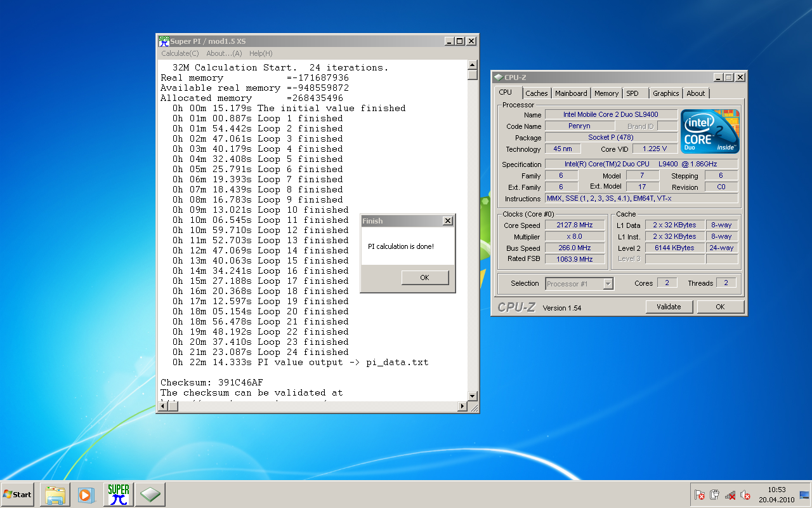Image resolution: width=812 pixels, height=508 pixels.
Task: Click the Action Center flag tray icon
Action: 700,495
